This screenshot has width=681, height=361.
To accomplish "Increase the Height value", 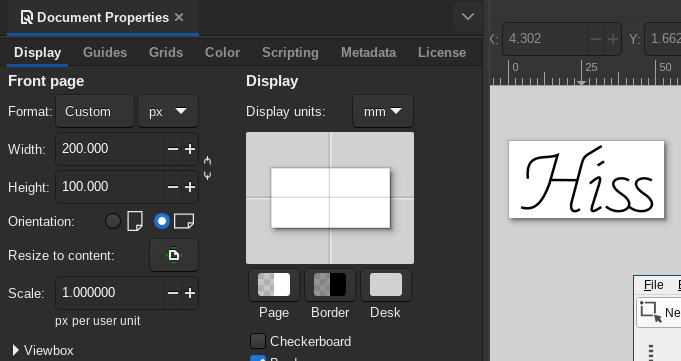I will (x=190, y=187).
